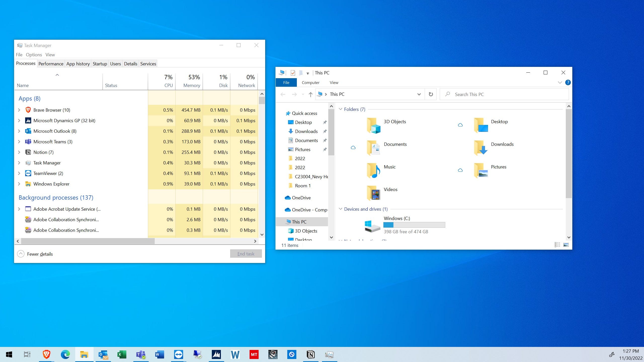Switch to the App history tab
Screen dimensions: 644x362
[x=78, y=64]
